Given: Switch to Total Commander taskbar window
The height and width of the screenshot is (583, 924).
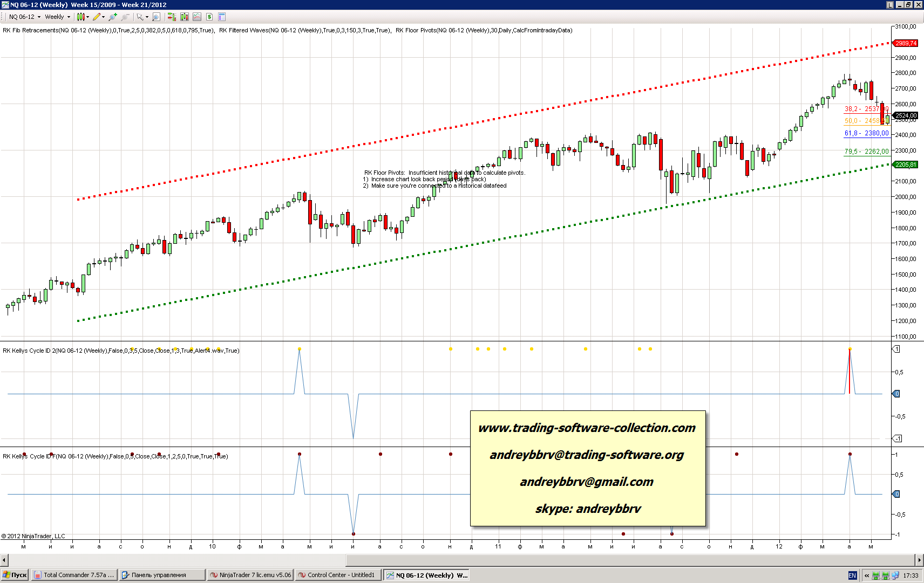Looking at the screenshot, I should 74,575.
